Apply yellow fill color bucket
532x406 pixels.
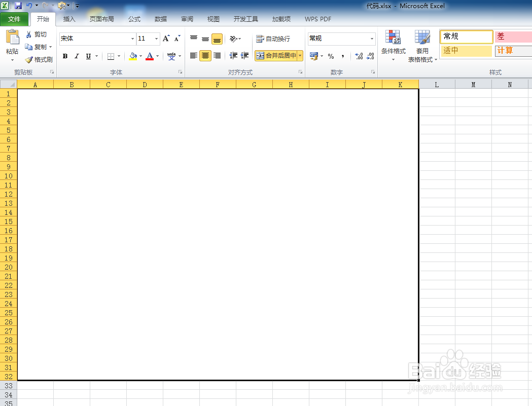(x=133, y=56)
